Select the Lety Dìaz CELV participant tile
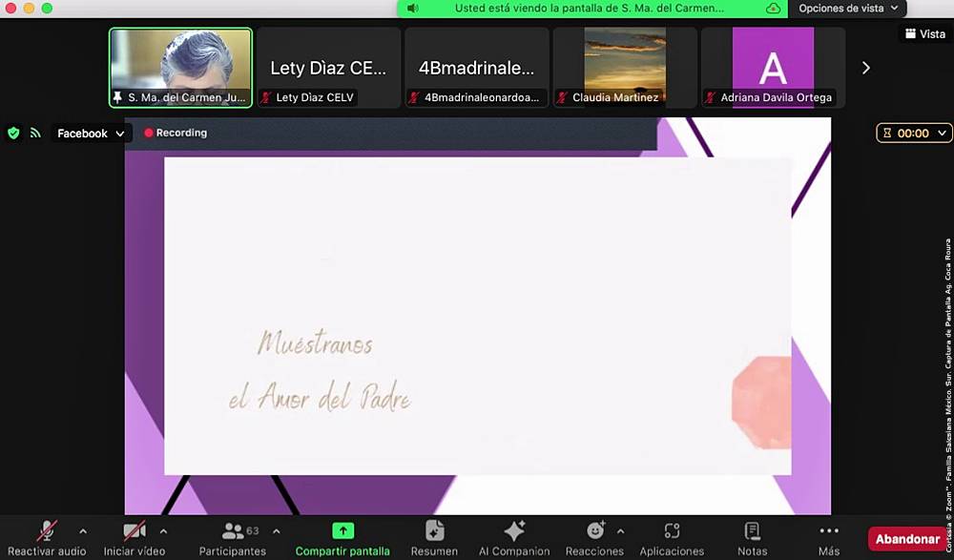 328,68
